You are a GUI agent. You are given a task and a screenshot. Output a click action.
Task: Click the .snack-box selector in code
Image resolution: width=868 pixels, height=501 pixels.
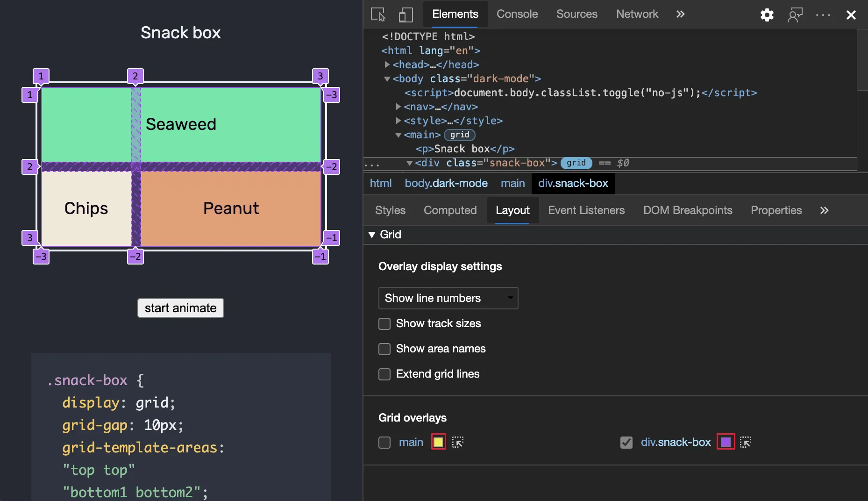[87, 380]
